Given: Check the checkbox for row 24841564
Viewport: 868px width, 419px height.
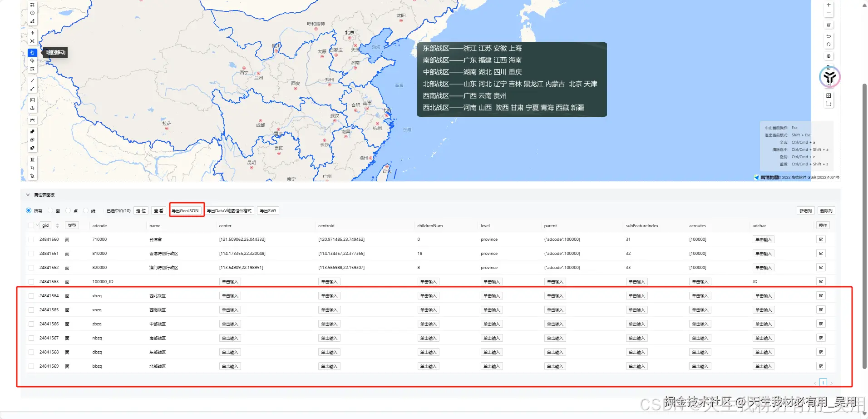Looking at the screenshot, I should click(x=31, y=295).
